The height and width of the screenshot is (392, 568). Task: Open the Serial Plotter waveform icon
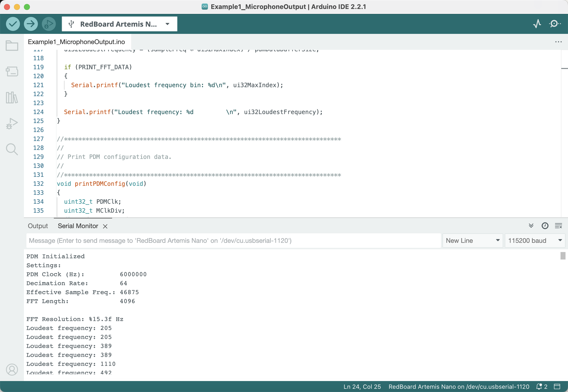coord(537,24)
